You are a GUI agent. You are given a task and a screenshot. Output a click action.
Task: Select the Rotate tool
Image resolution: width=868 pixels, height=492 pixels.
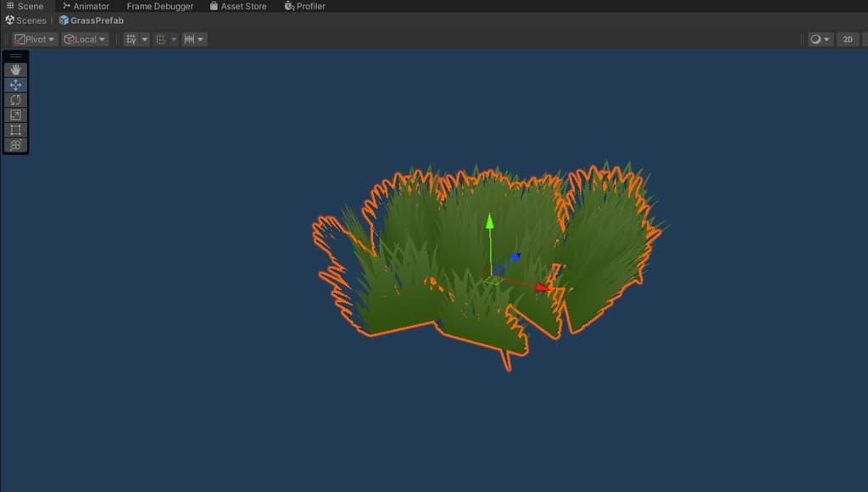pyautogui.click(x=15, y=100)
